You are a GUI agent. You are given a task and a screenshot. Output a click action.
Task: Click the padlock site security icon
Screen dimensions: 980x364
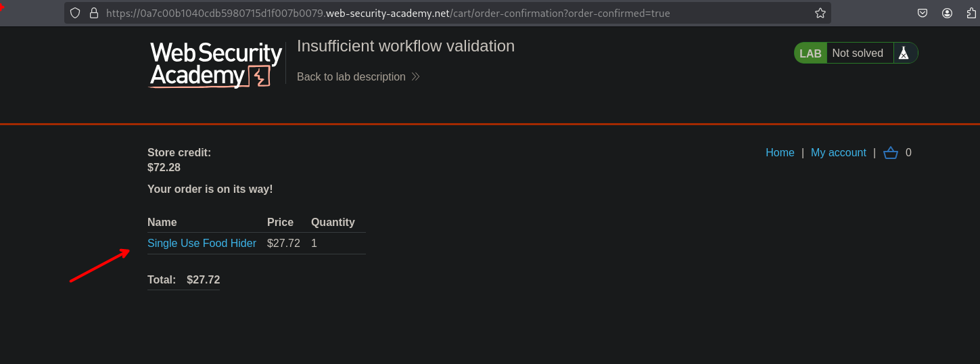93,13
